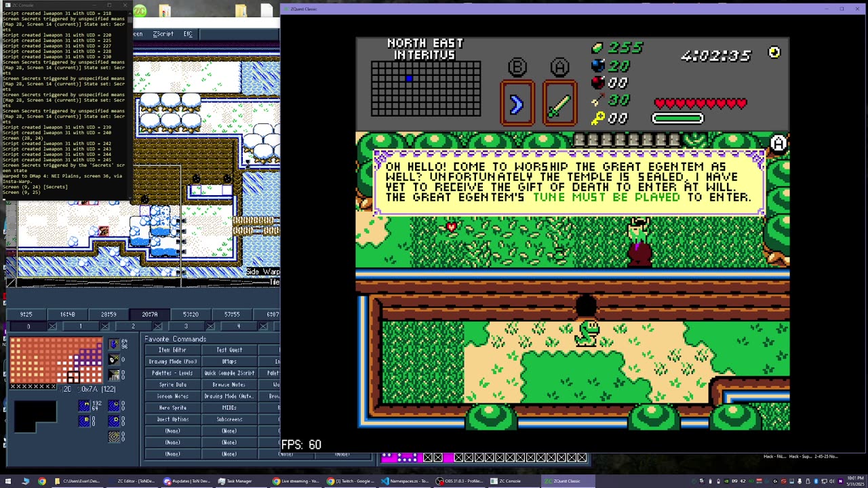Click the stairs warp-return icon
The width and height of the screenshot is (868, 488).
(x=113, y=375)
